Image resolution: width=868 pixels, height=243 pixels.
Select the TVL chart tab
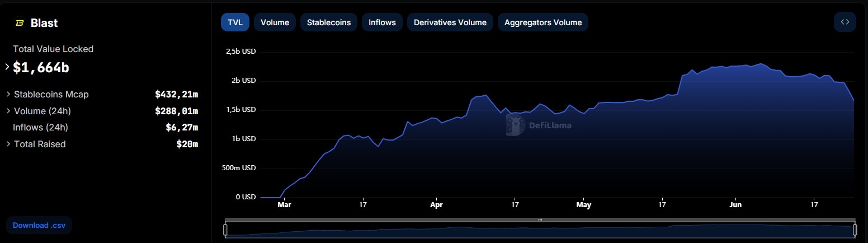(x=235, y=22)
